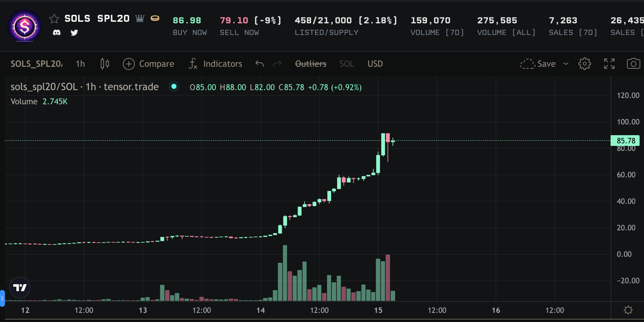The image size is (644, 322).
Task: Click the date 16 on time axis
Action: [x=496, y=310]
